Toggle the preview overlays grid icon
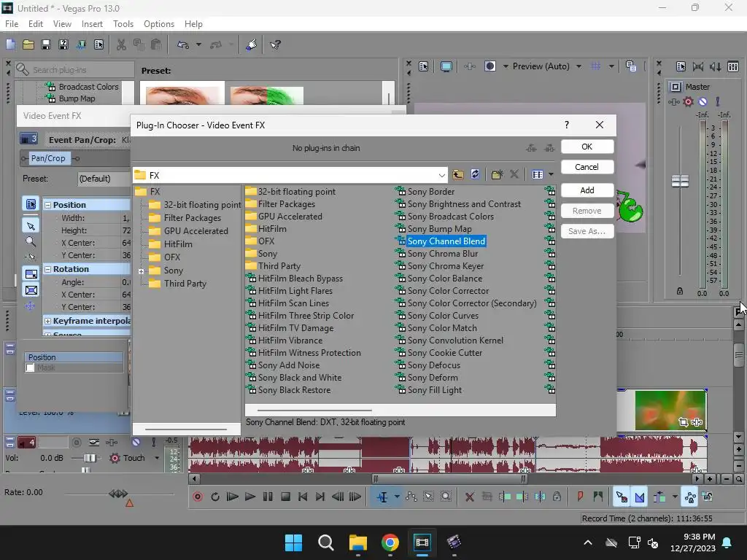The image size is (747, 560). 596,66
